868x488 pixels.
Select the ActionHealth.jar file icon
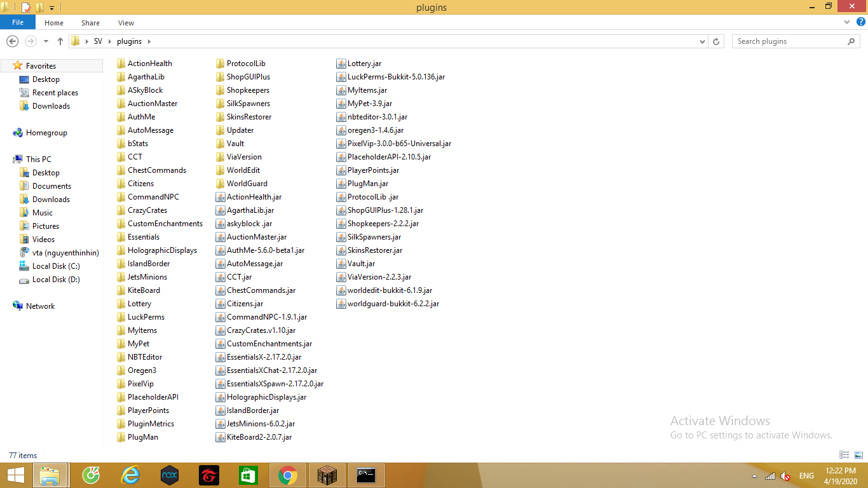pos(220,197)
